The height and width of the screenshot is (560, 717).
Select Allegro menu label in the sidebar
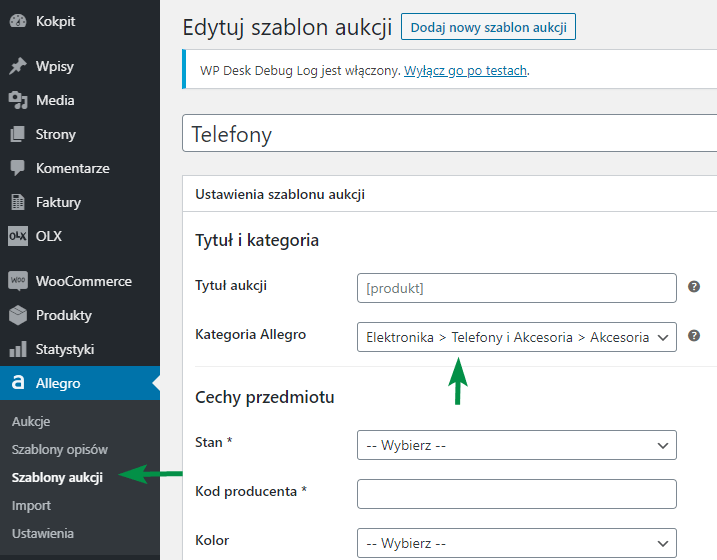[58, 383]
